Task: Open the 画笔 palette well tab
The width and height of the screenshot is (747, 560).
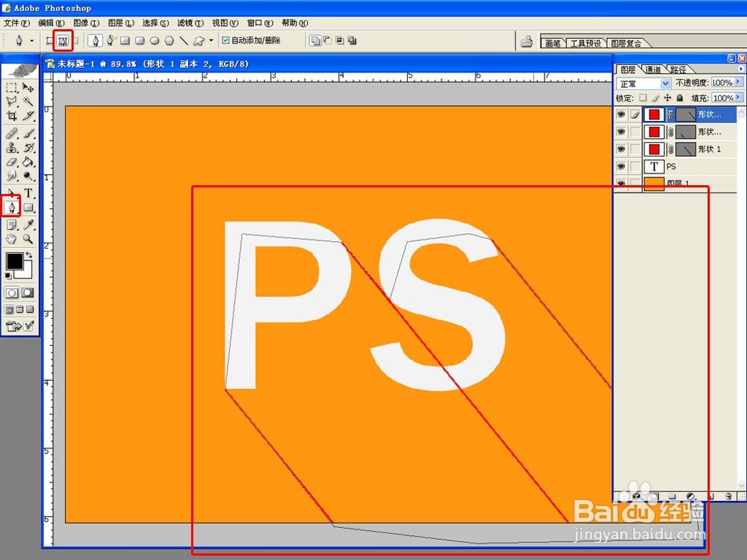Action: 553,43
